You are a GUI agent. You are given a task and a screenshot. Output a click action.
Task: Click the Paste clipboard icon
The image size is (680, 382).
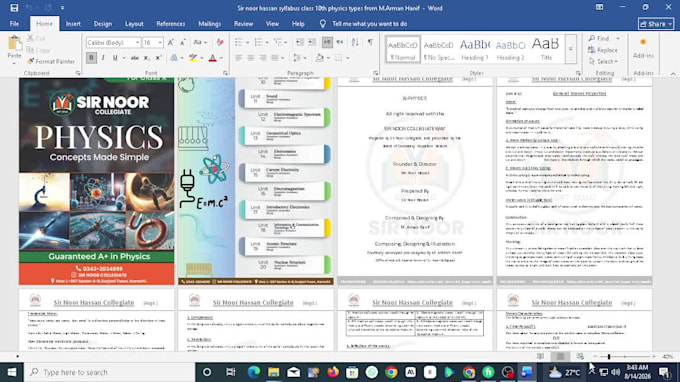pyautogui.click(x=14, y=44)
